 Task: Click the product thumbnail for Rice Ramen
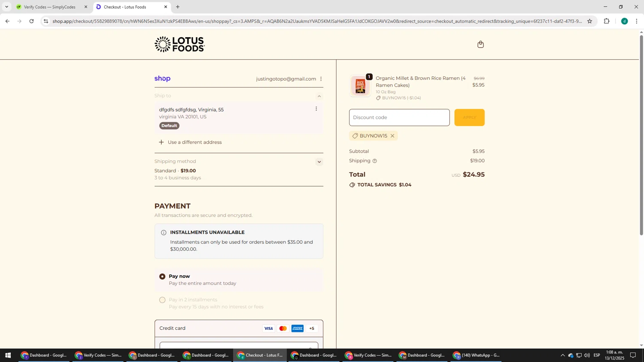click(360, 86)
